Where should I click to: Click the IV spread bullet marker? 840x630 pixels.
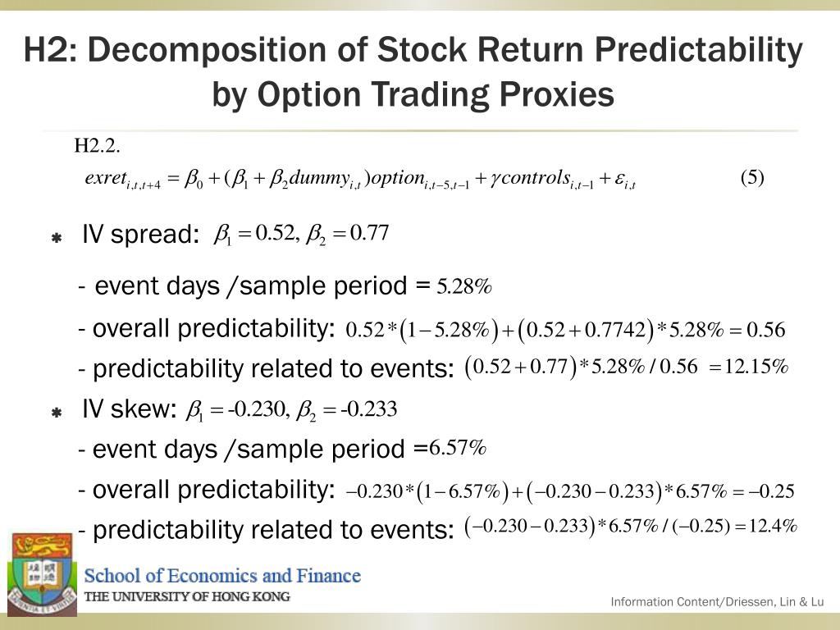click(57, 238)
